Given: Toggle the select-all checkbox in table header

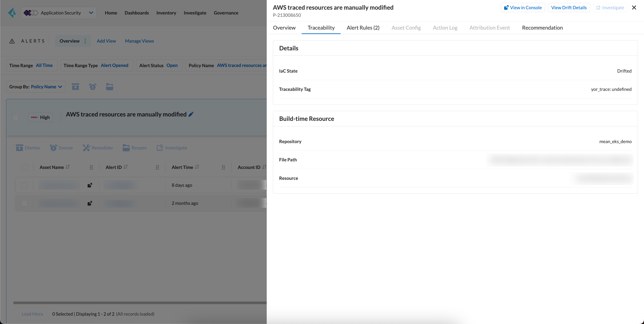Looking at the screenshot, I should [x=25, y=167].
